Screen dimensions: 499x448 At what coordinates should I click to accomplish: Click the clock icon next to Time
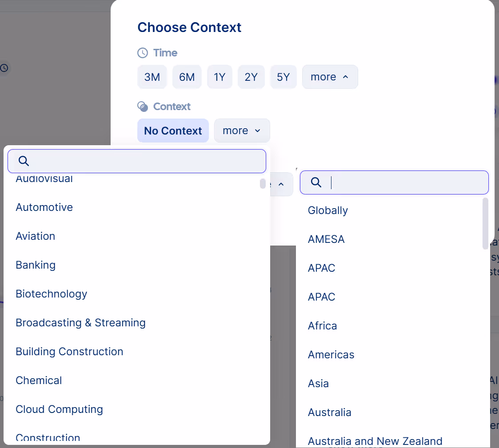point(143,53)
